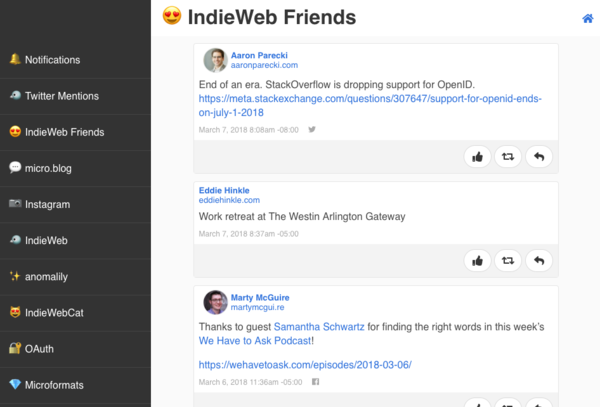The width and height of the screenshot is (600, 407).
Task: Select Twitter Mentions in sidebar
Action: point(75,96)
